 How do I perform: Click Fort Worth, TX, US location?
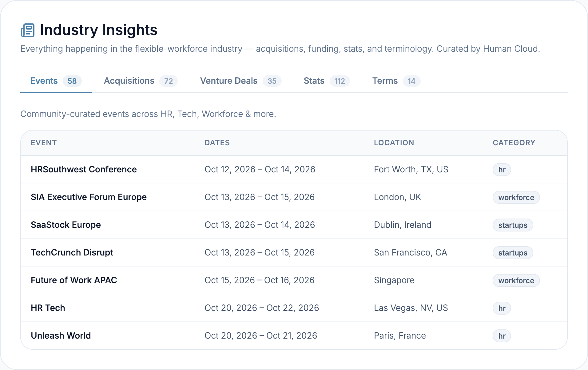point(411,169)
